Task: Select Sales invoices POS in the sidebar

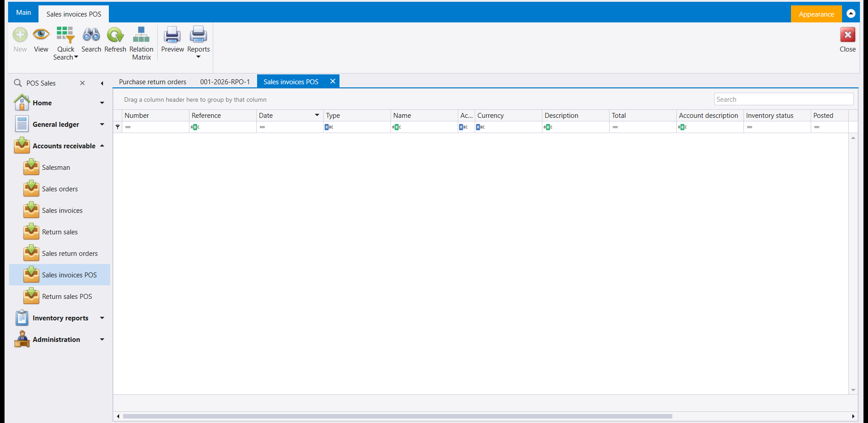Action: click(x=60, y=275)
